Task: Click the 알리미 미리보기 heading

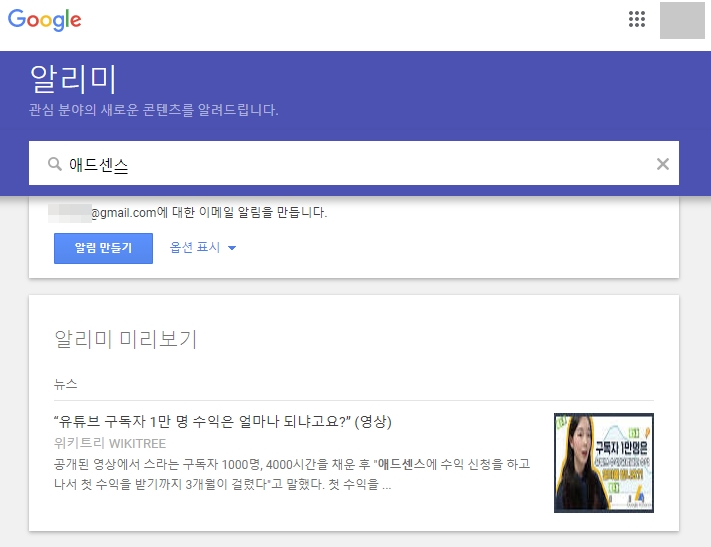Action: click(x=126, y=339)
